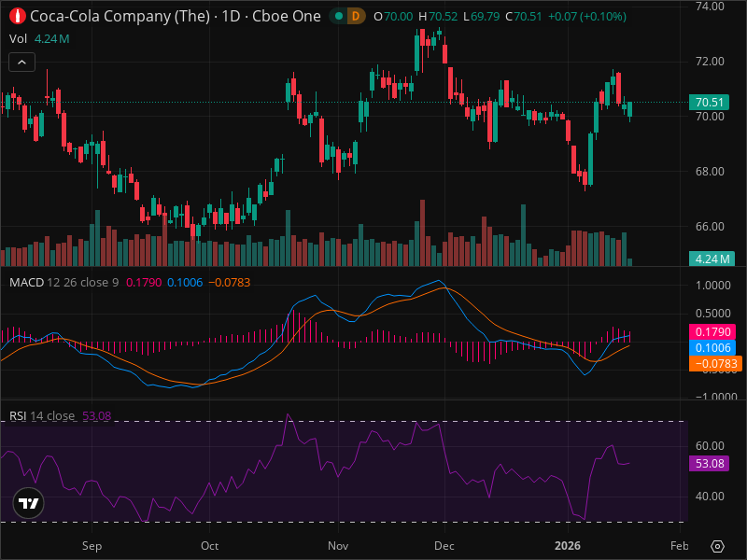Select the MACD 12 26 close 9 legend

pyautogui.click(x=63, y=283)
